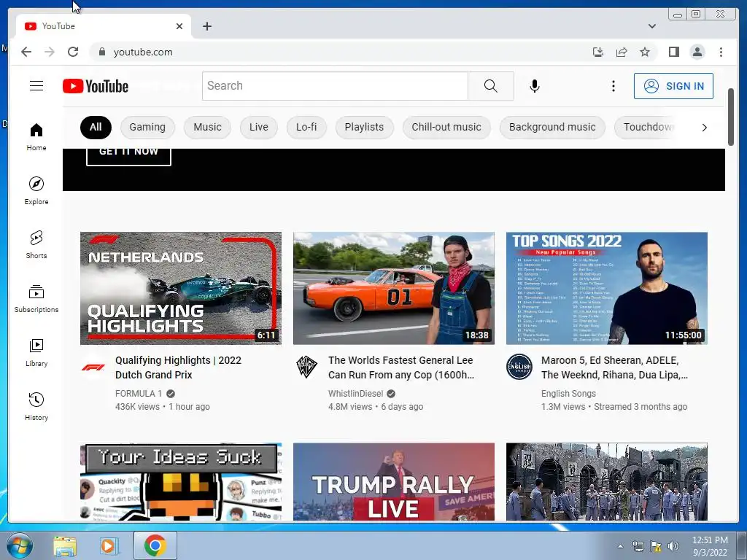Open WhistlinDiesel channel avatar
Image resolution: width=747 pixels, height=560 pixels.
(x=306, y=367)
